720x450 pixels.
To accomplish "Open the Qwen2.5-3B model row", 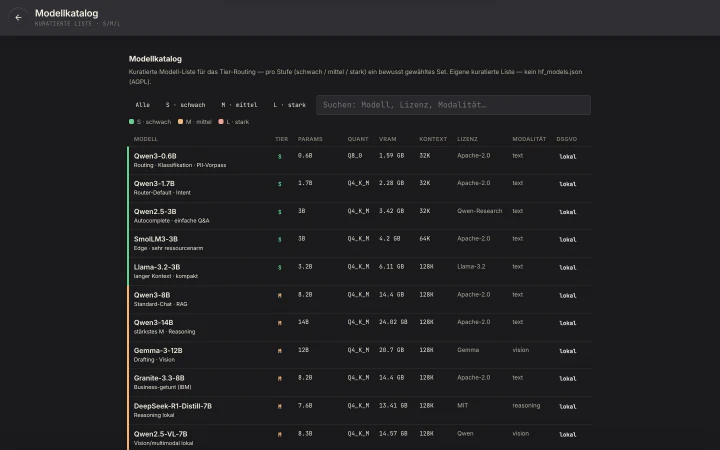I will (360, 216).
